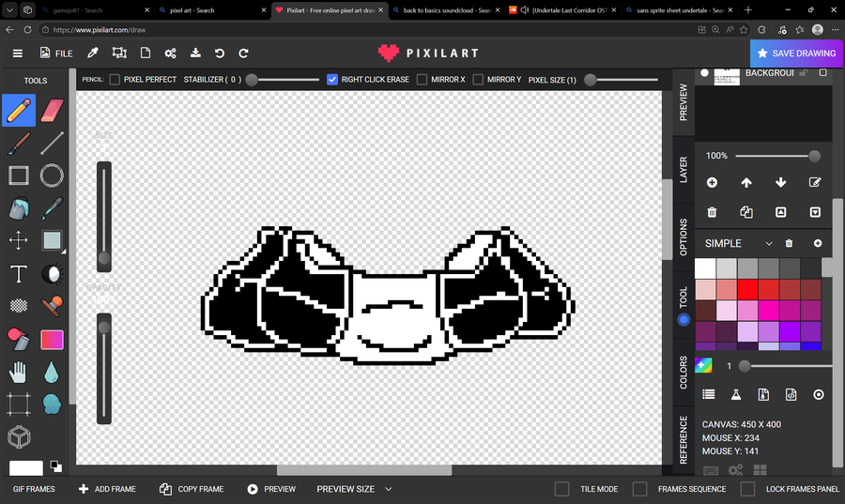Move layer up with arrow icon

(746, 182)
